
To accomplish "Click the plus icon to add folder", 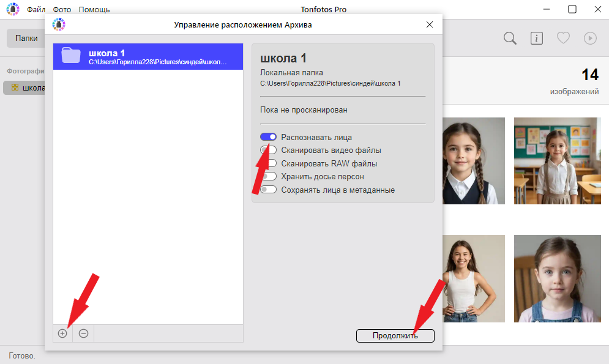I will coord(62,333).
